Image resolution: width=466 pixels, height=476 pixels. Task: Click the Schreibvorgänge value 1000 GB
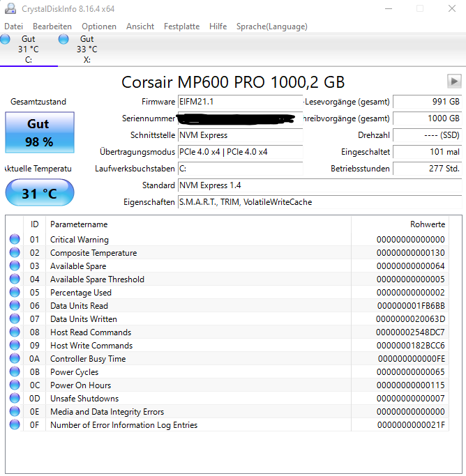(428, 118)
